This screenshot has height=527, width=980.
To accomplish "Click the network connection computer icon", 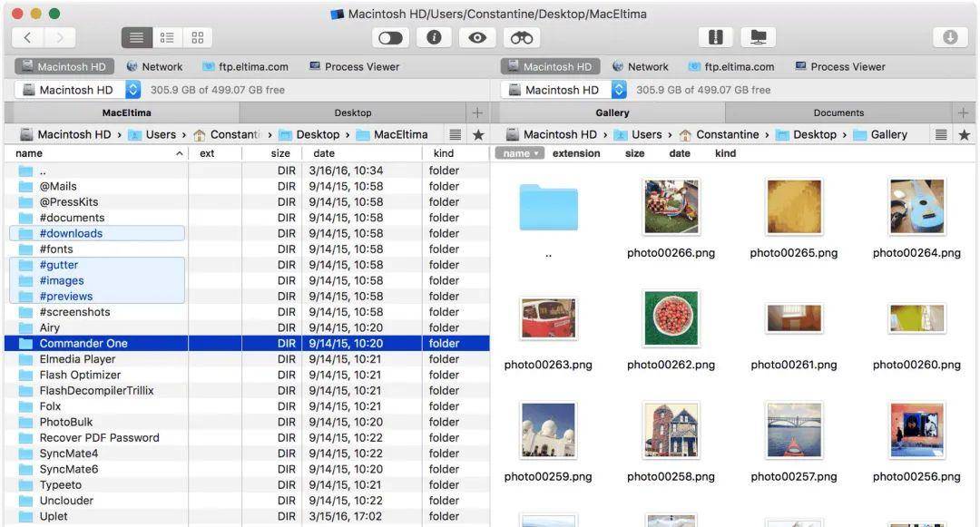I will (x=758, y=37).
